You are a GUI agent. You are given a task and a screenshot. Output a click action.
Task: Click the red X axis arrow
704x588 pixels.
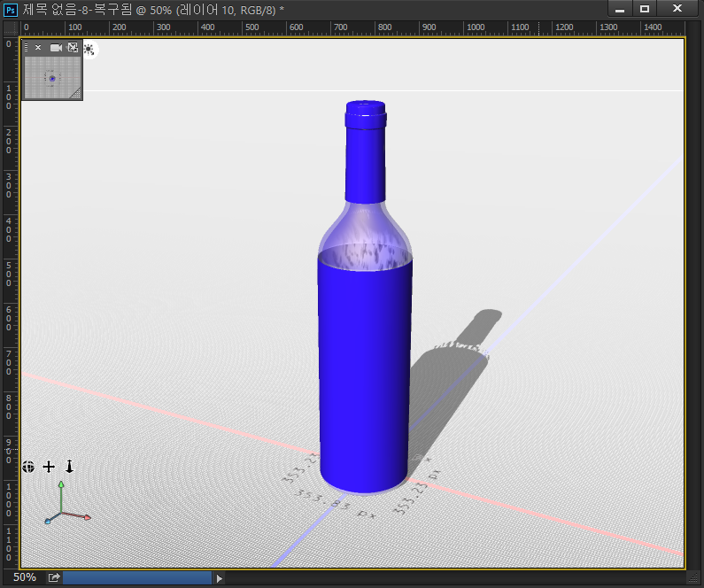click(87, 517)
